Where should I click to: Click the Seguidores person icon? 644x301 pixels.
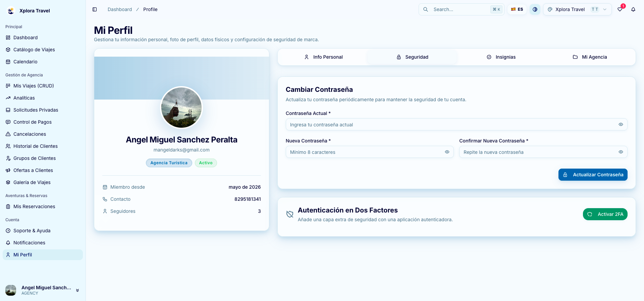point(105,211)
